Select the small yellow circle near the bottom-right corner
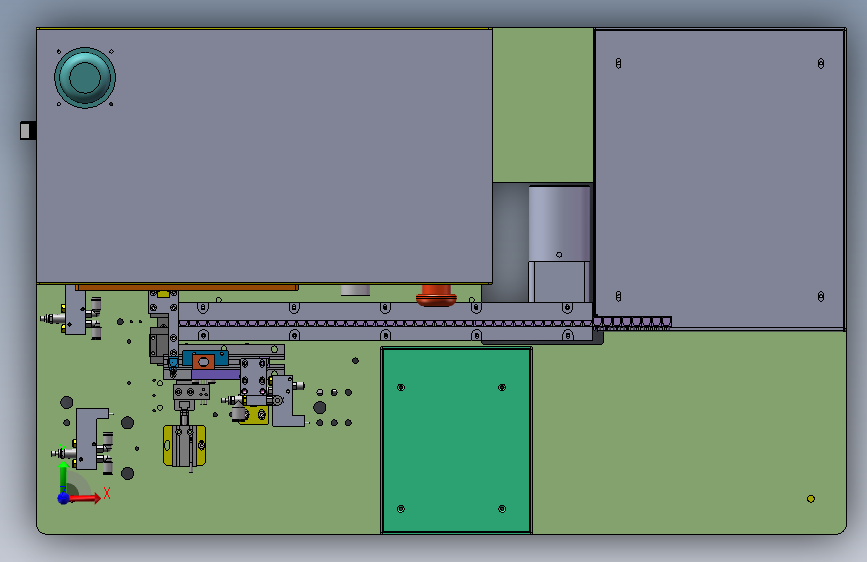 [811, 499]
